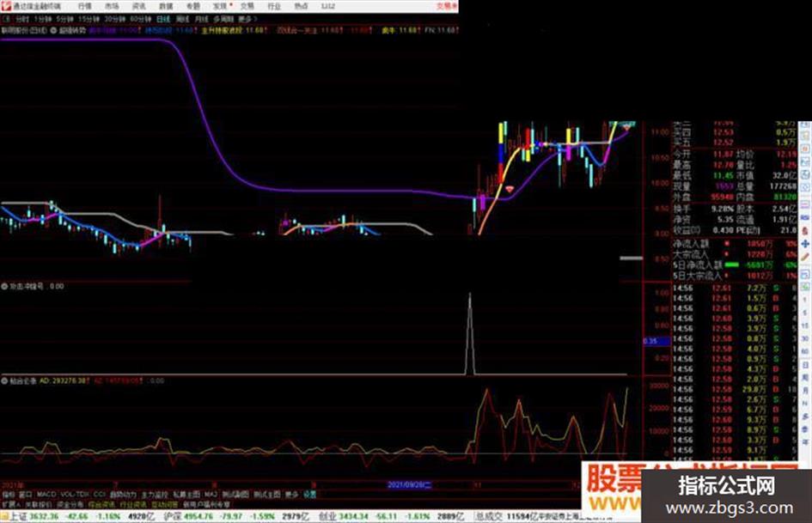812x523 pixels.
Task: Click the 交易 button at top right of menu bar
Action: pyautogui.click(x=447, y=6)
